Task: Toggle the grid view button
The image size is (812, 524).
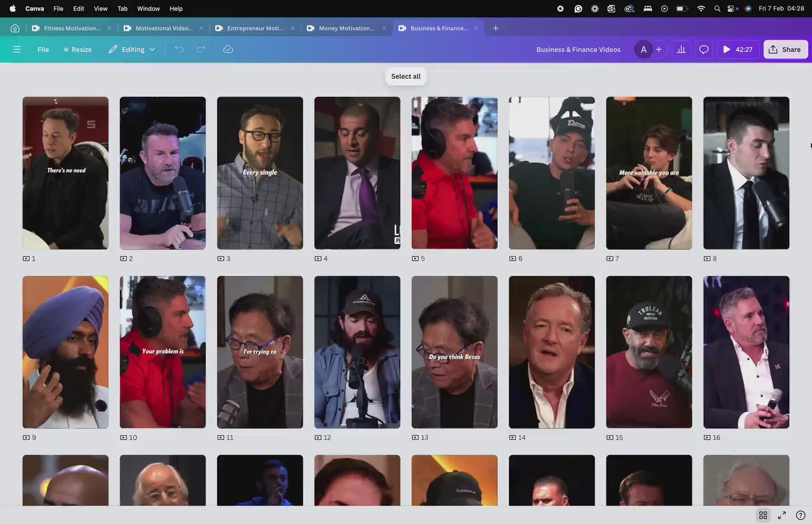Action: tap(763, 515)
